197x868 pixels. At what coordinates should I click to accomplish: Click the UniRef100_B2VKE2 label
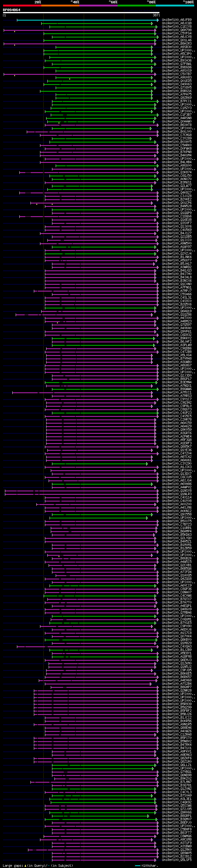point(177,200)
